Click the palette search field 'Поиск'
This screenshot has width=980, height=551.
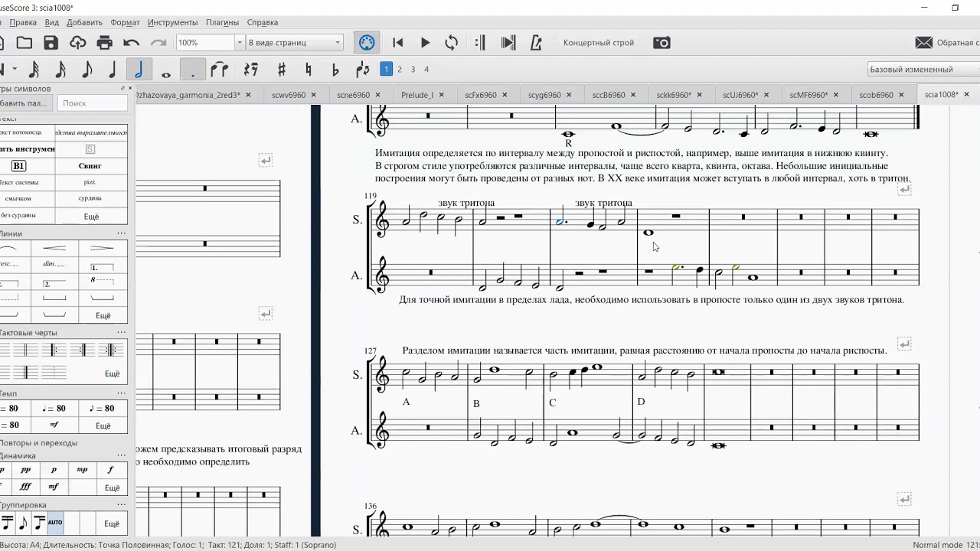point(92,103)
